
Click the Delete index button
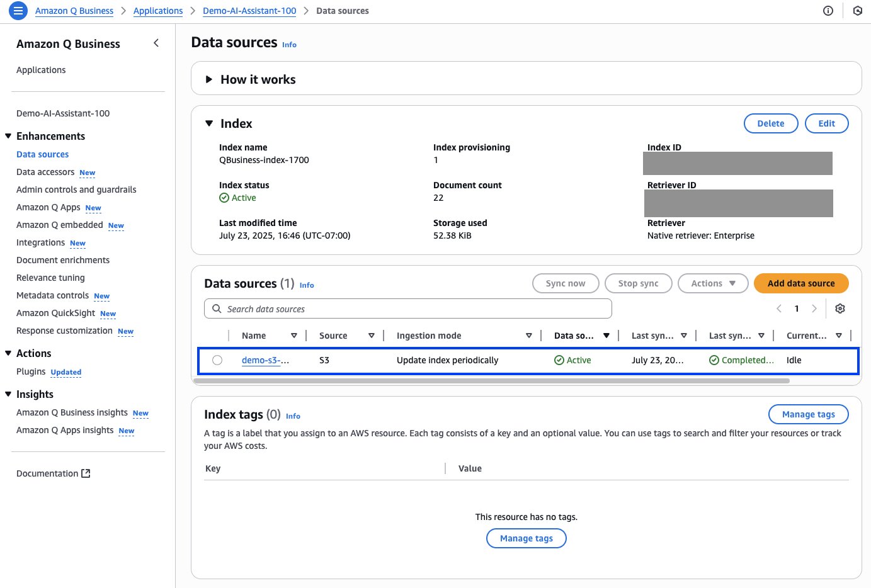click(771, 123)
